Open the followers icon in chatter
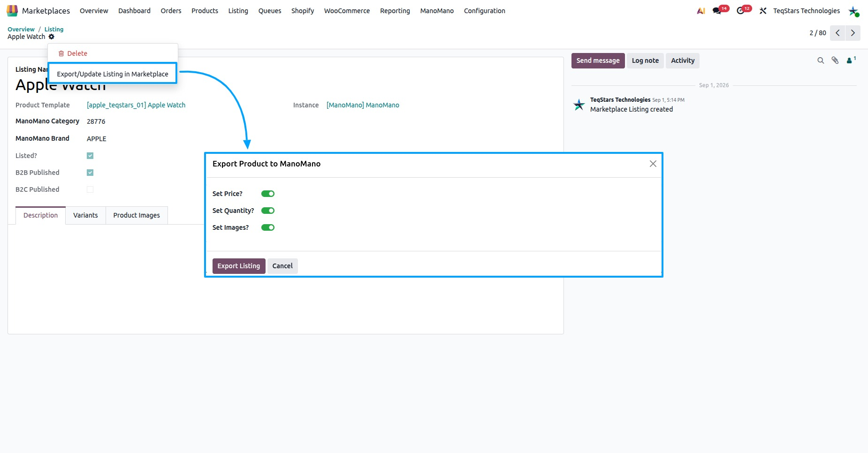 click(851, 60)
